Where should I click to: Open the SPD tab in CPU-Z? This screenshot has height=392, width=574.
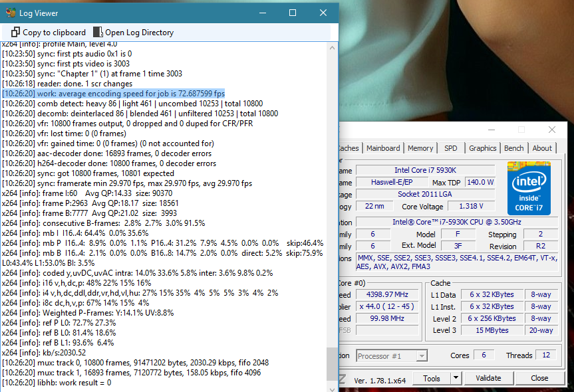[451, 148]
